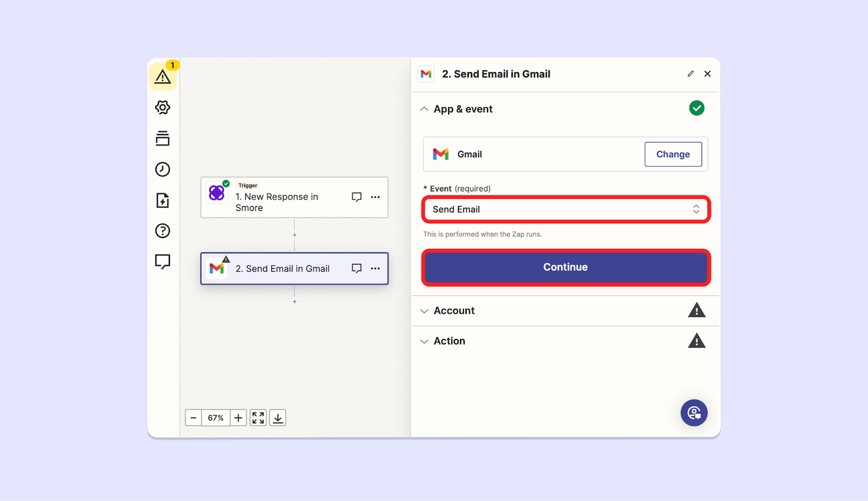Viewport: 868px width, 501px height.
Task: Select the New Response in Smore trigger step
Action: pos(295,197)
